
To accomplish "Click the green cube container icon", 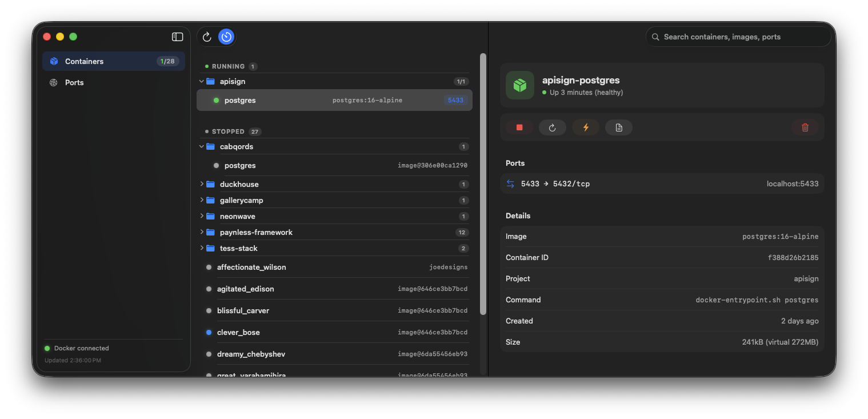I will coord(520,85).
